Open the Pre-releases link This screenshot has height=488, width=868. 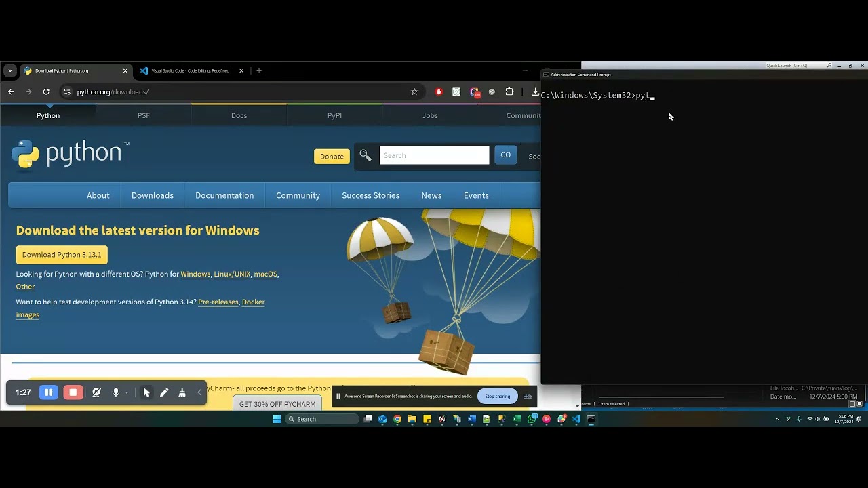[x=218, y=302]
